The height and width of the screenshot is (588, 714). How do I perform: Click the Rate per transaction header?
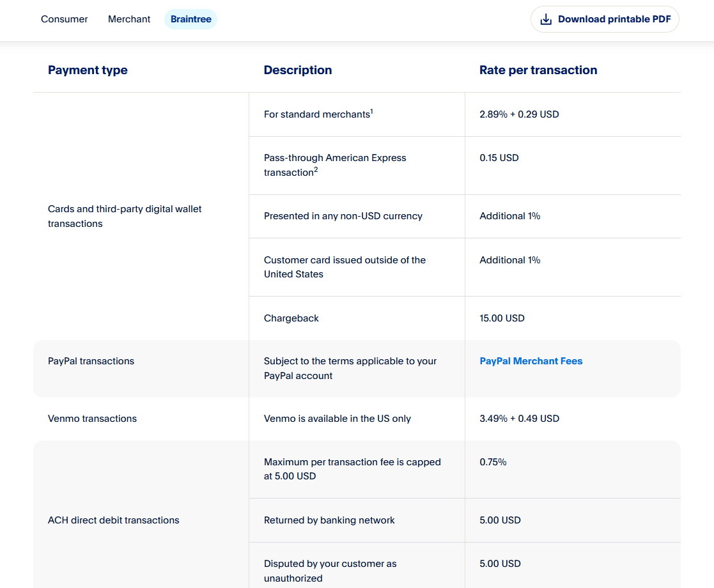click(x=538, y=70)
